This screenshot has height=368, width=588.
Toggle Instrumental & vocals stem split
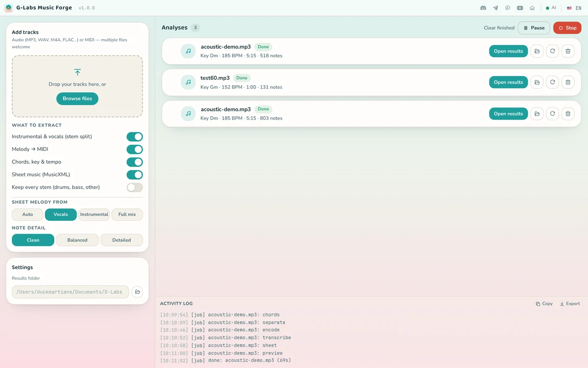(x=135, y=137)
